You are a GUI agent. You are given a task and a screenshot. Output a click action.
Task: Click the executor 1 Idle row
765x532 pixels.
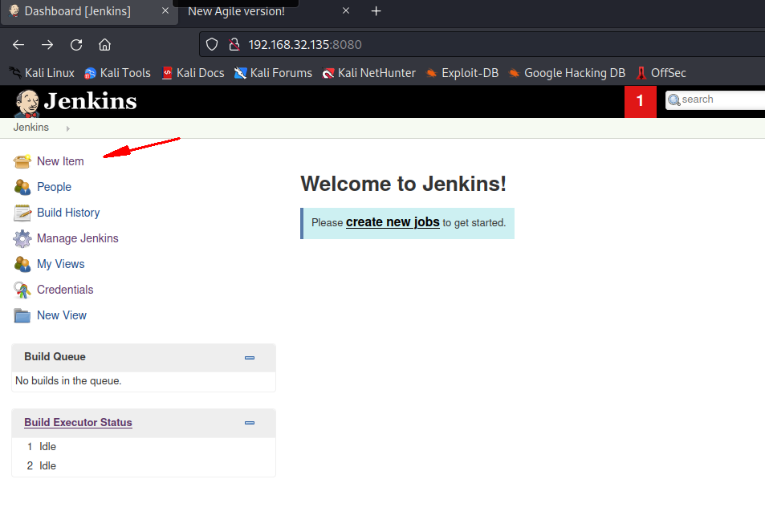tap(144, 447)
